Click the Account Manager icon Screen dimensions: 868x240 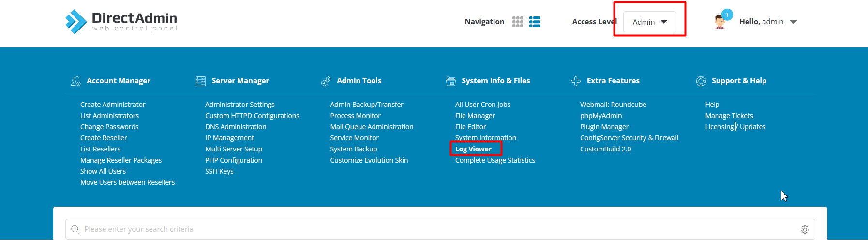pos(76,81)
